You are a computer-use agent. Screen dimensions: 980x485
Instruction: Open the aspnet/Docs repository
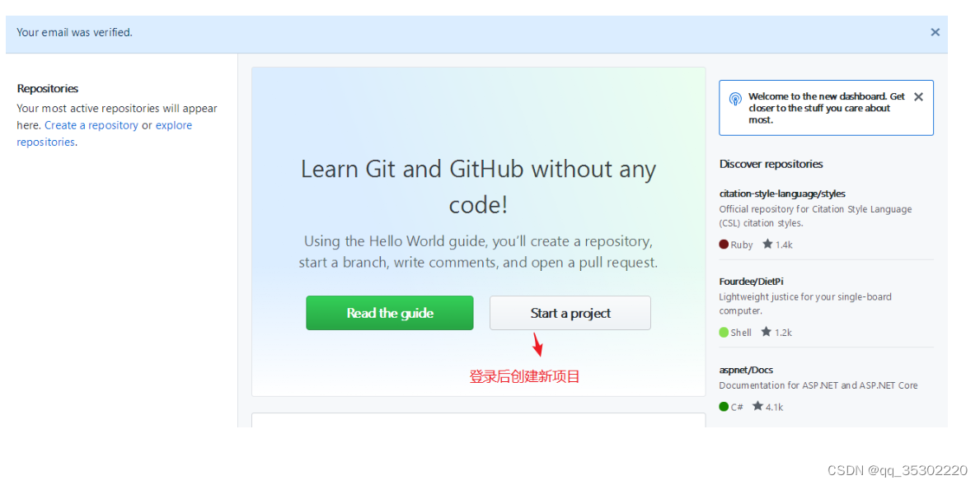point(746,371)
